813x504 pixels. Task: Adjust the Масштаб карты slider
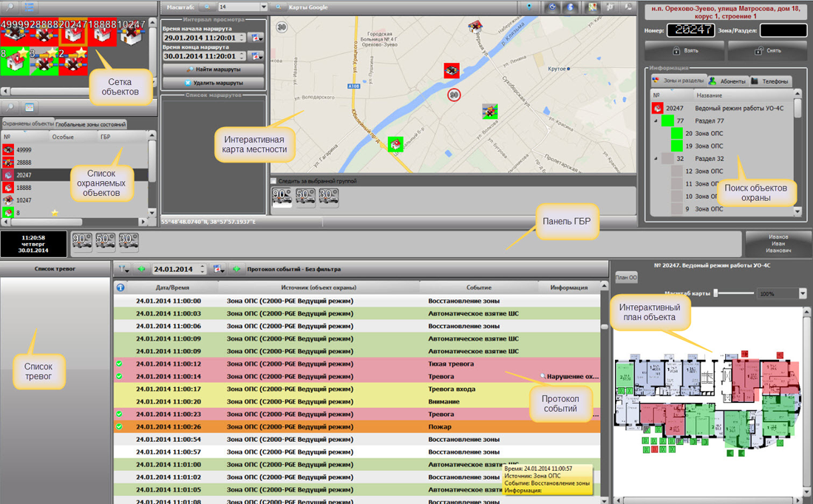717,293
